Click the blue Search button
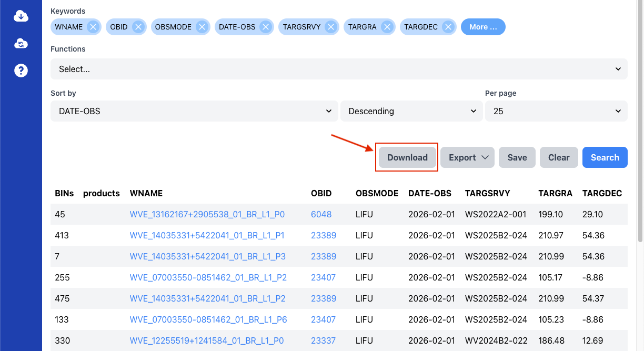Viewport: 644px width, 351px height. point(605,157)
